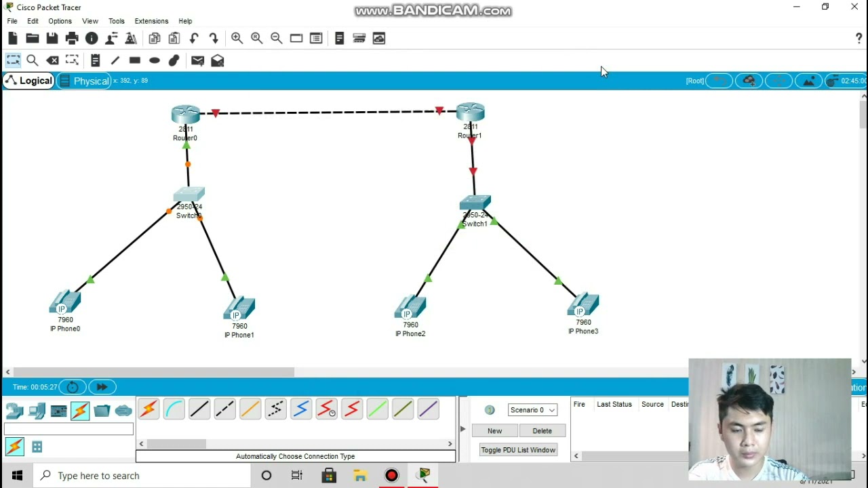The image size is (868, 488).
Task: Choose the Draw Rectangle tool
Action: (x=135, y=60)
